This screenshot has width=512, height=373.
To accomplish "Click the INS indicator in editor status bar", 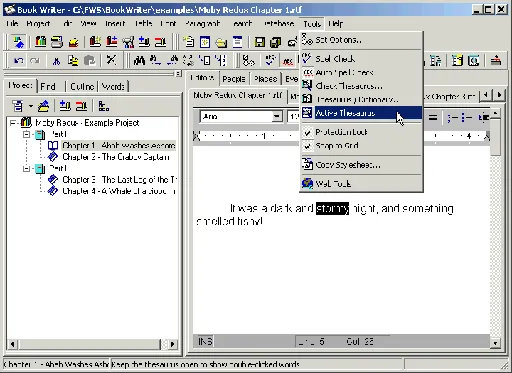I will coord(205,341).
